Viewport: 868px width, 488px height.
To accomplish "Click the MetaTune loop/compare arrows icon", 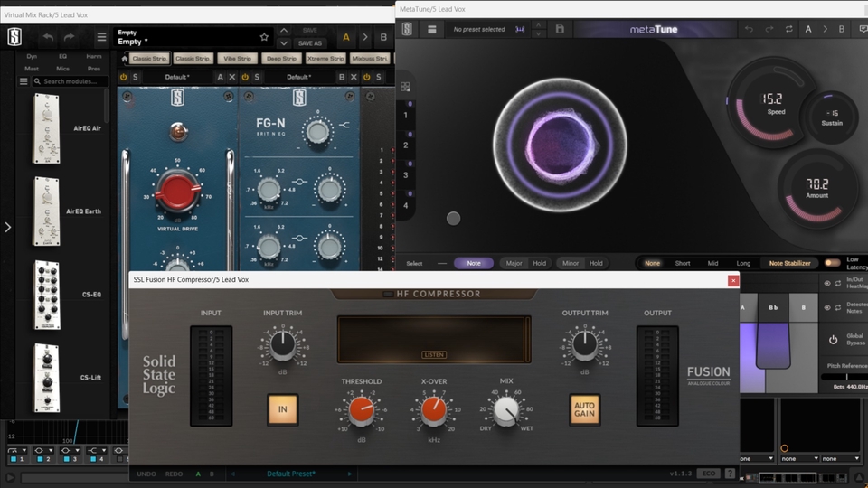I will click(x=788, y=29).
